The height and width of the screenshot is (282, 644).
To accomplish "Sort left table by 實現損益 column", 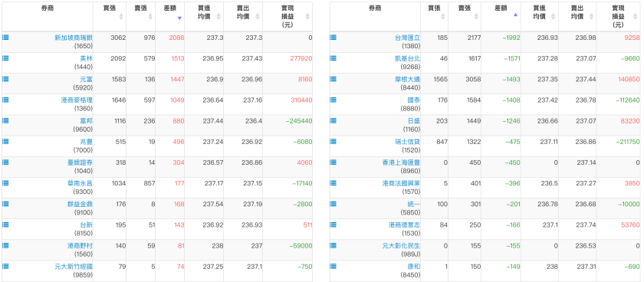I will (x=287, y=16).
